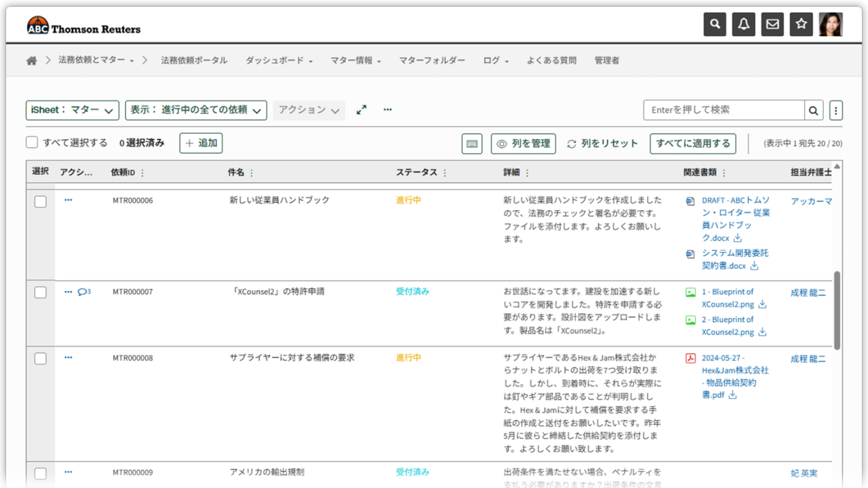Select the MTR000006 row checkbox
Viewport: 868px width, 488px height.
(41, 201)
